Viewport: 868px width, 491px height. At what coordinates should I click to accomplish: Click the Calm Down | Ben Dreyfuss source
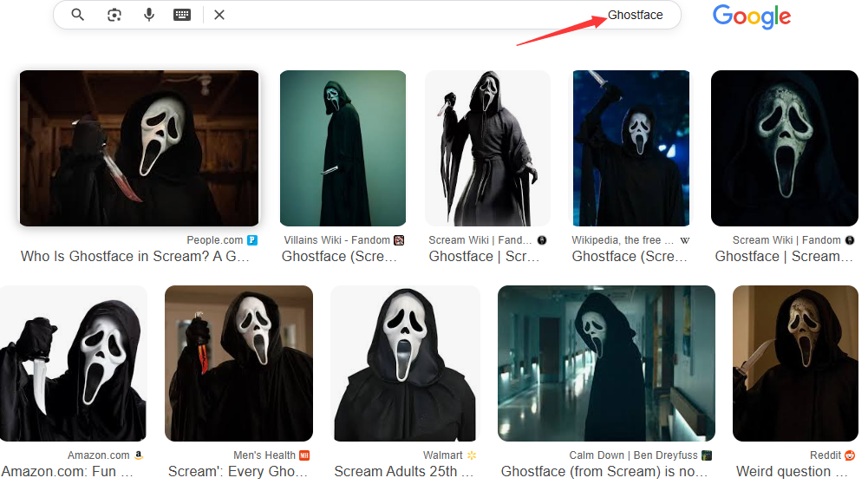coord(633,455)
